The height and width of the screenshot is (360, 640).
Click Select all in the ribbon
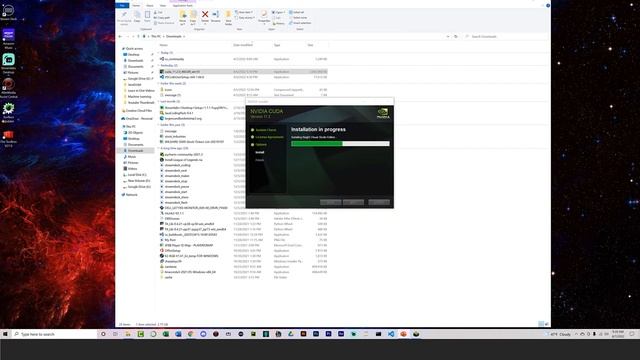point(297,12)
